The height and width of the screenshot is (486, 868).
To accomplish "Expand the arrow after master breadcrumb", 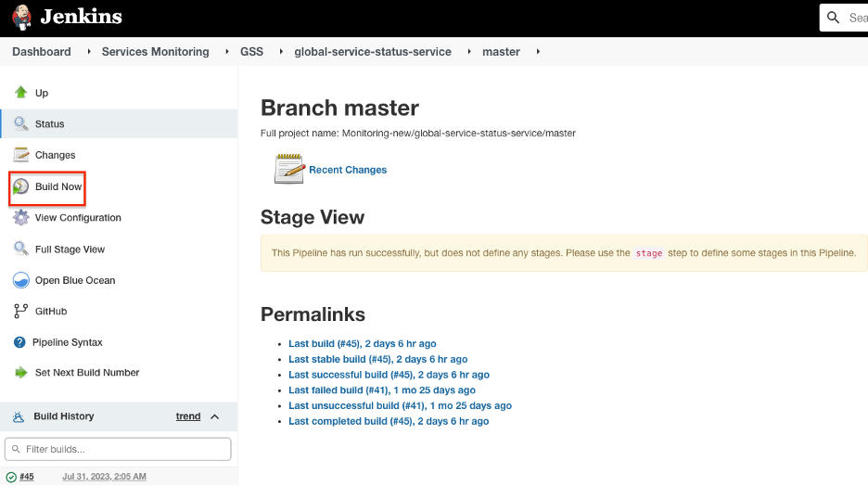I will click(538, 52).
